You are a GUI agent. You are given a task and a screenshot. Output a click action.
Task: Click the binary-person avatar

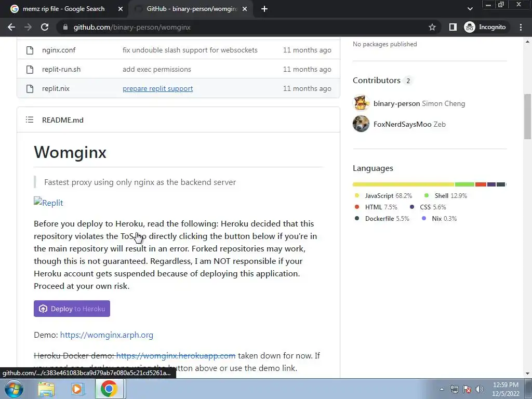pyautogui.click(x=361, y=103)
